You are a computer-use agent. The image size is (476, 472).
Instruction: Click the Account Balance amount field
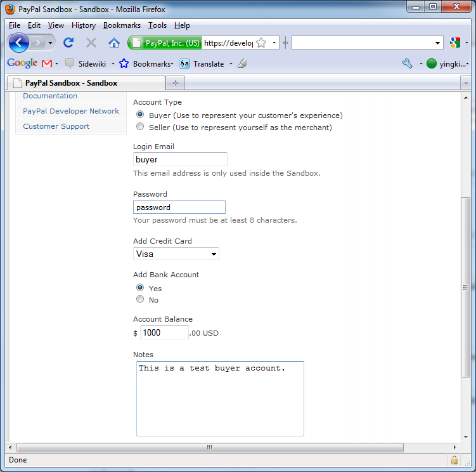(x=164, y=333)
